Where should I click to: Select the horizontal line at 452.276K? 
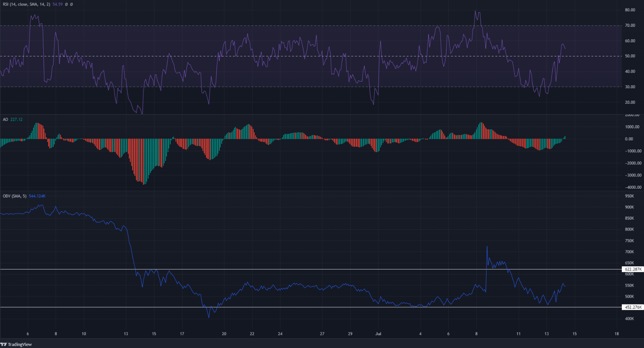click(x=311, y=307)
